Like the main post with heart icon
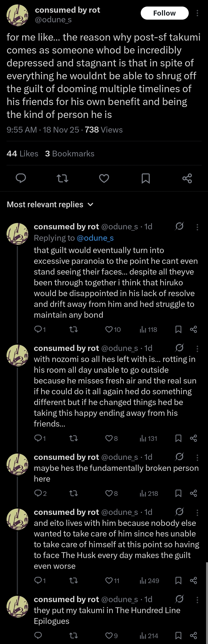 click(x=104, y=178)
